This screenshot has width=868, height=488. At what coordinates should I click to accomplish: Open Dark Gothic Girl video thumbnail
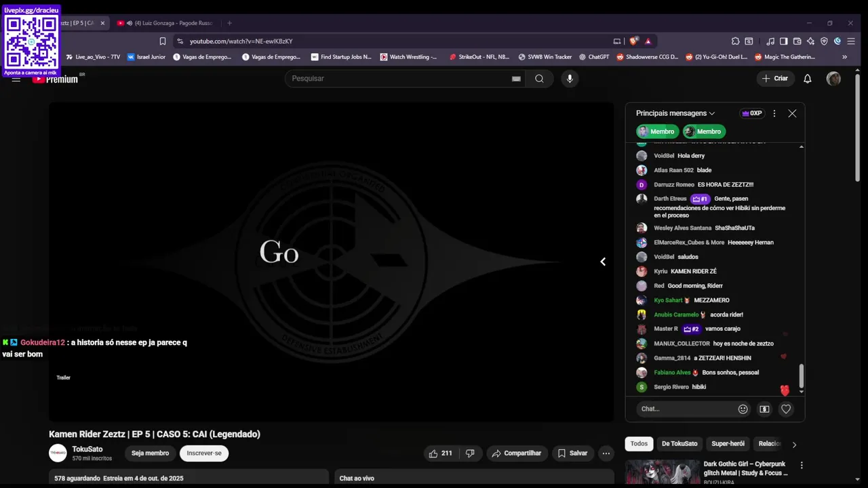coord(663,472)
